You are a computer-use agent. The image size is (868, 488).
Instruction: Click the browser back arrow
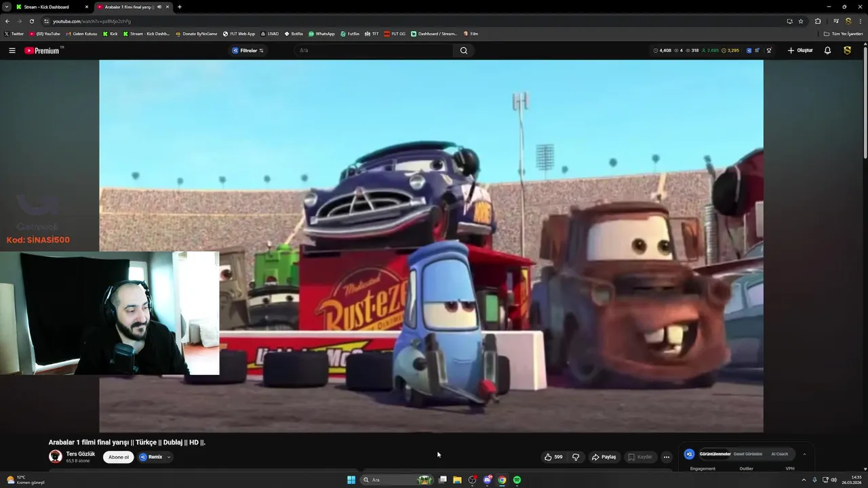click(7, 21)
